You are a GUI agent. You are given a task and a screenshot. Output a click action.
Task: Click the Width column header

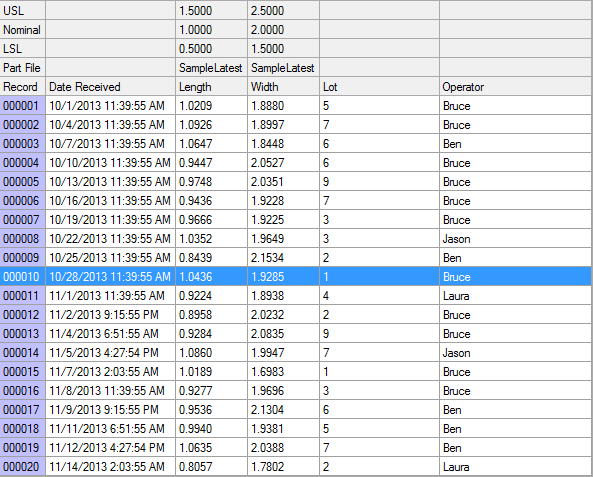(x=284, y=87)
